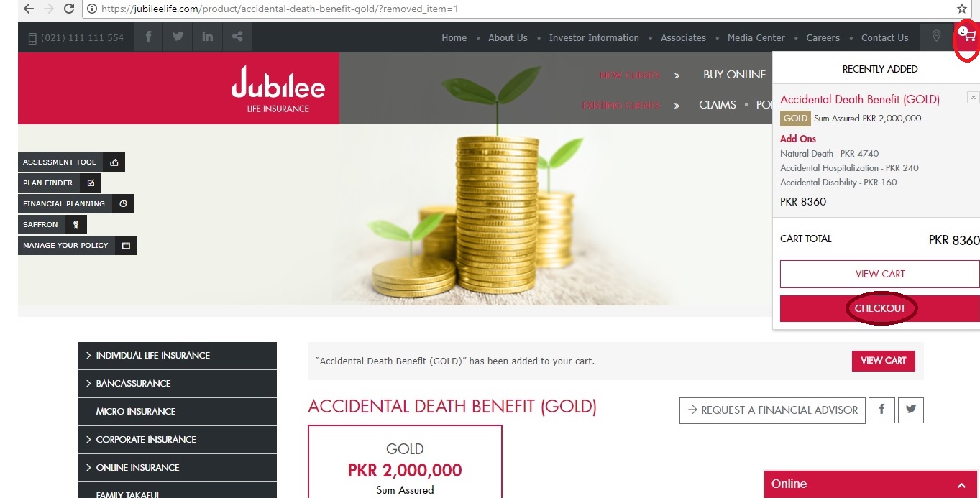Screen dimensions: 980x498
Task: Open the Twitter icon in top bar
Action: (x=178, y=37)
